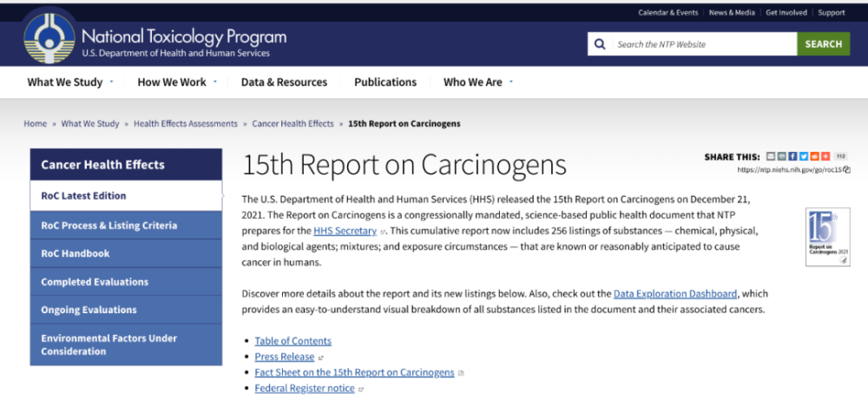Click the National Toxicology Program logo

point(49,38)
